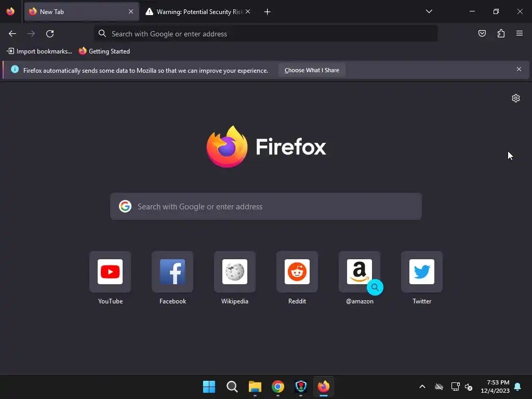Reload the current page
This screenshot has height=399, width=532.
(50, 34)
